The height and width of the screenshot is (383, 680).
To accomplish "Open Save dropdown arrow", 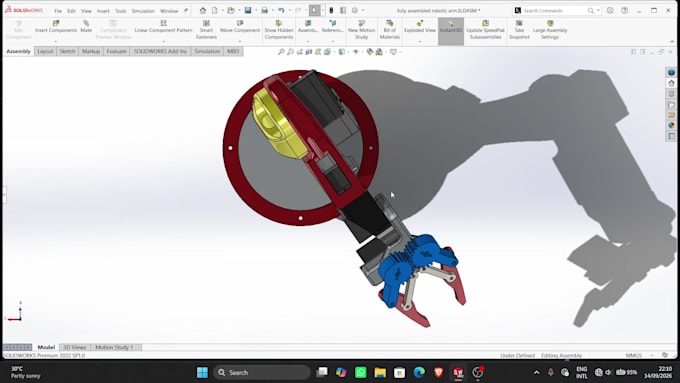I will pyautogui.click(x=255, y=10).
